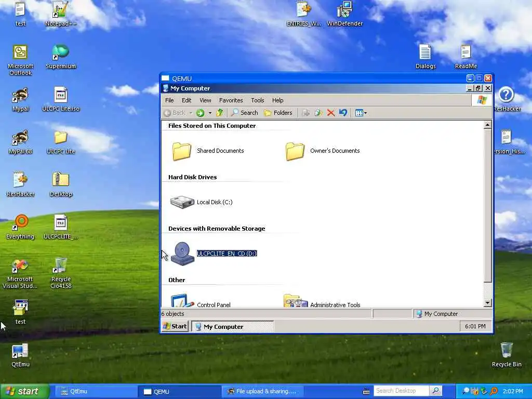Click the guest clock showing 6:01 PM
This screenshot has height=399, width=532.
click(475, 326)
